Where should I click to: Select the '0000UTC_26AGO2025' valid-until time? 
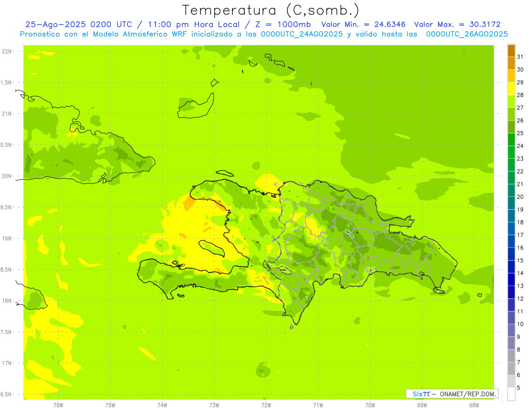click(x=467, y=34)
